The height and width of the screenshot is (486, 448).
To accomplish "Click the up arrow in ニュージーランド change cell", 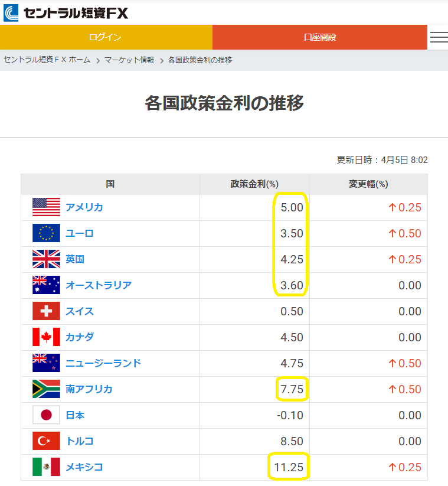I will pos(393,363).
